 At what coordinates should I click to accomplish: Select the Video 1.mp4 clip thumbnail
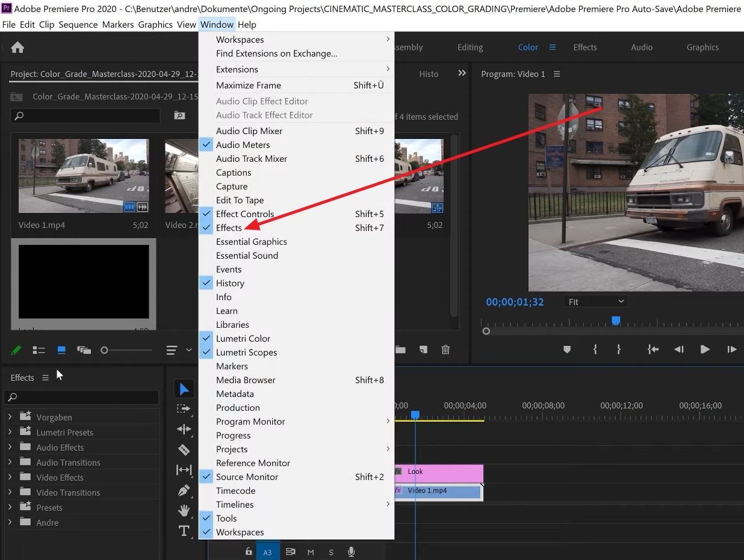click(83, 176)
